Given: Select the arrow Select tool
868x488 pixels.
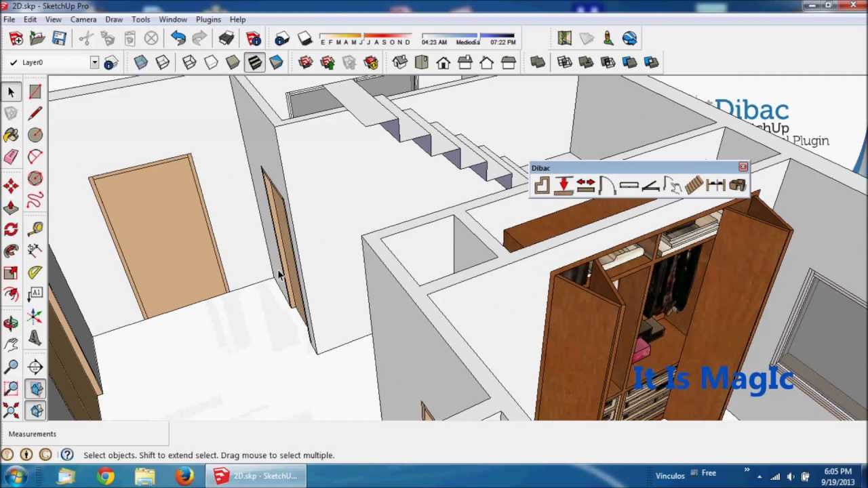Looking at the screenshot, I should 11,91.
